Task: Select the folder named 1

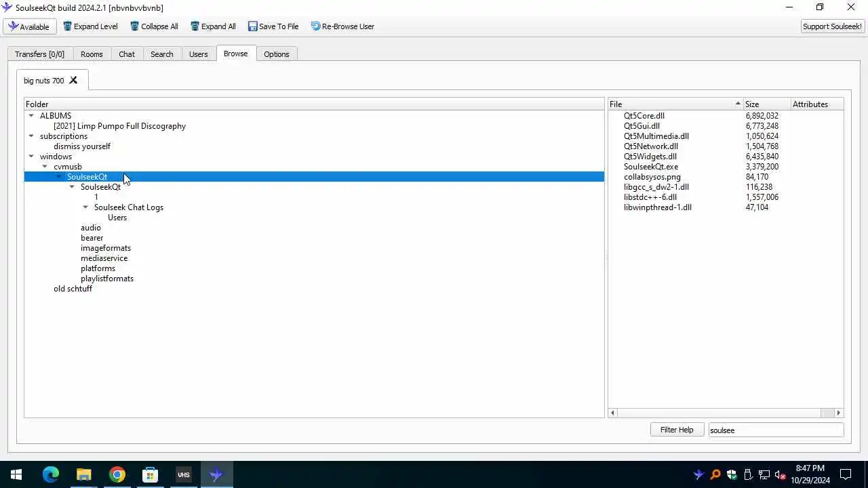Action: pyautogui.click(x=96, y=197)
